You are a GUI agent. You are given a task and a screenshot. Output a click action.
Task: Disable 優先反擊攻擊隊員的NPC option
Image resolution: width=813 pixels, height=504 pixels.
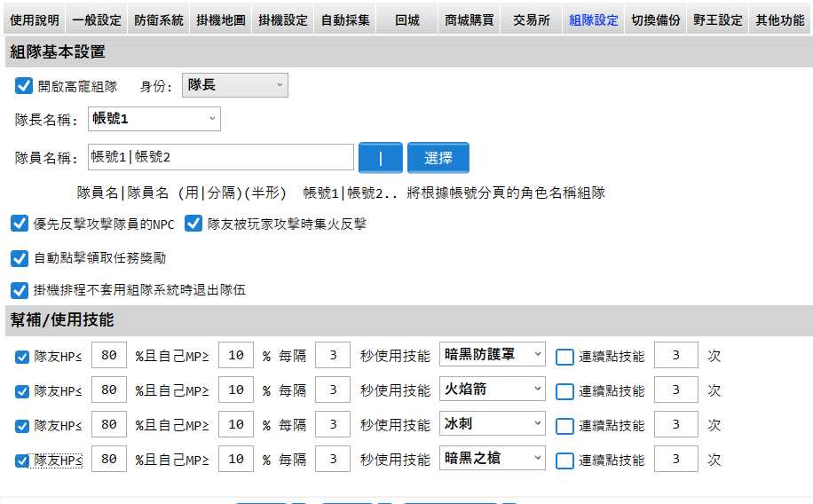pos(19,224)
